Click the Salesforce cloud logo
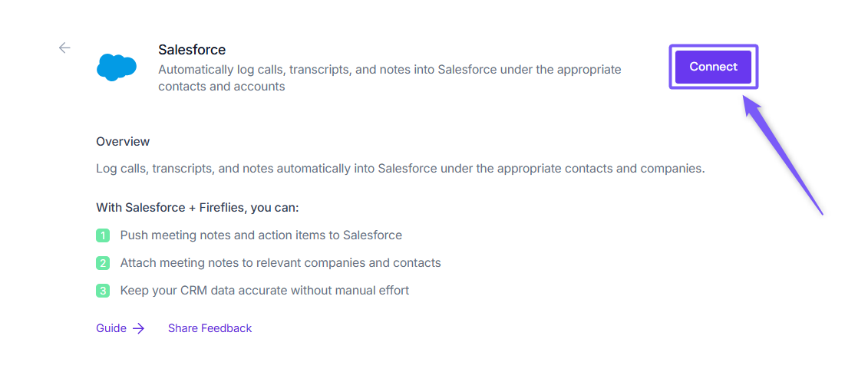Screen dimensions: 868x385 click(x=117, y=67)
